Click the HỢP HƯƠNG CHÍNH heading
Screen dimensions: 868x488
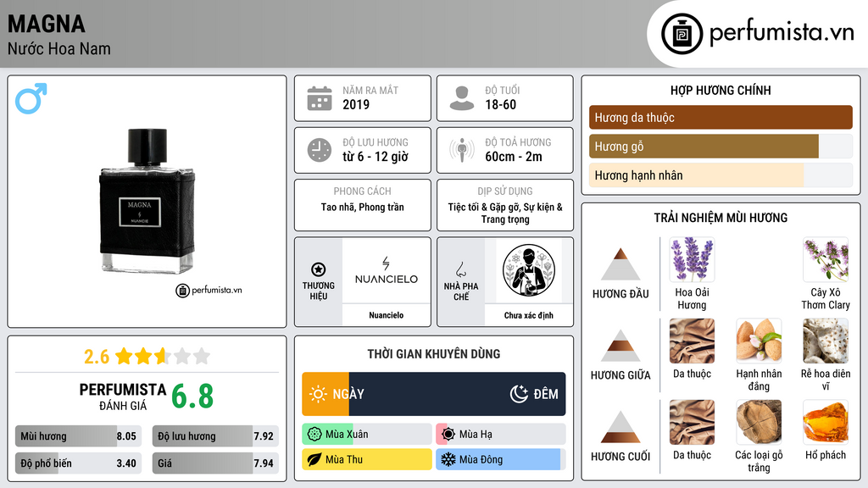(x=721, y=90)
